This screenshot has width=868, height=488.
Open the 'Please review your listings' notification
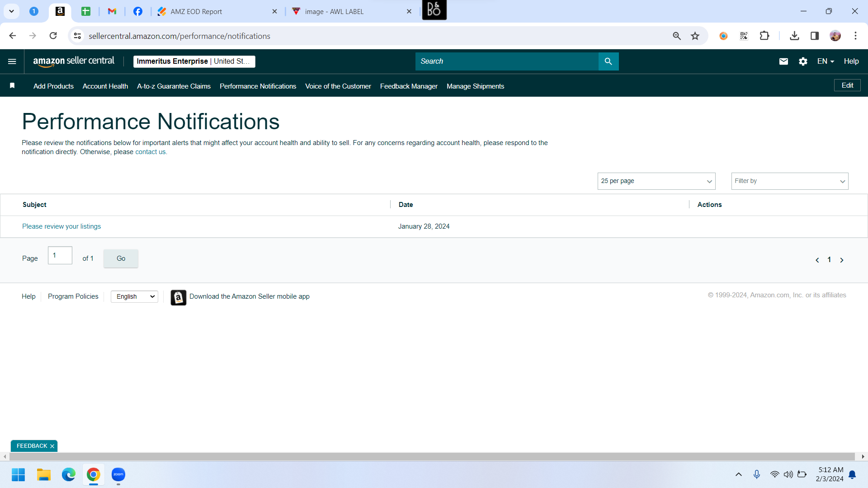[x=61, y=226]
